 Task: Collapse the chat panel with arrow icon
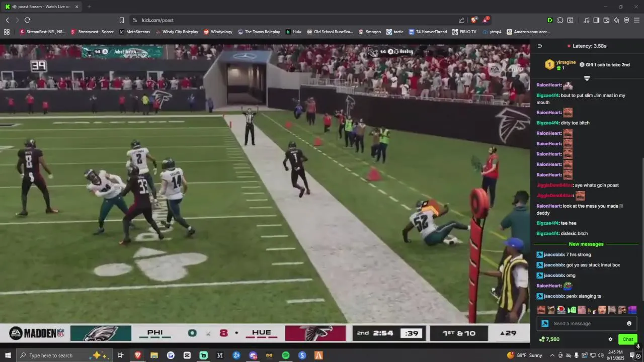click(x=540, y=46)
